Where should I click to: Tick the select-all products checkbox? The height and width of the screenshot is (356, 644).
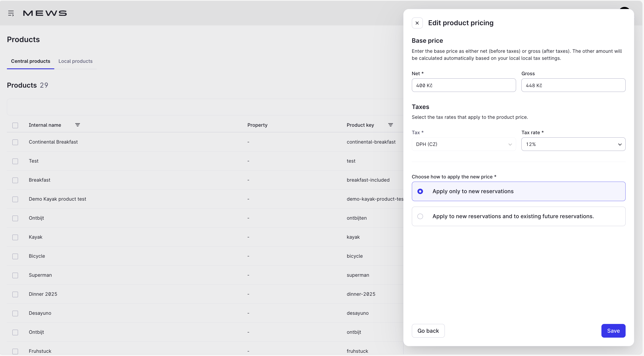pos(15,125)
